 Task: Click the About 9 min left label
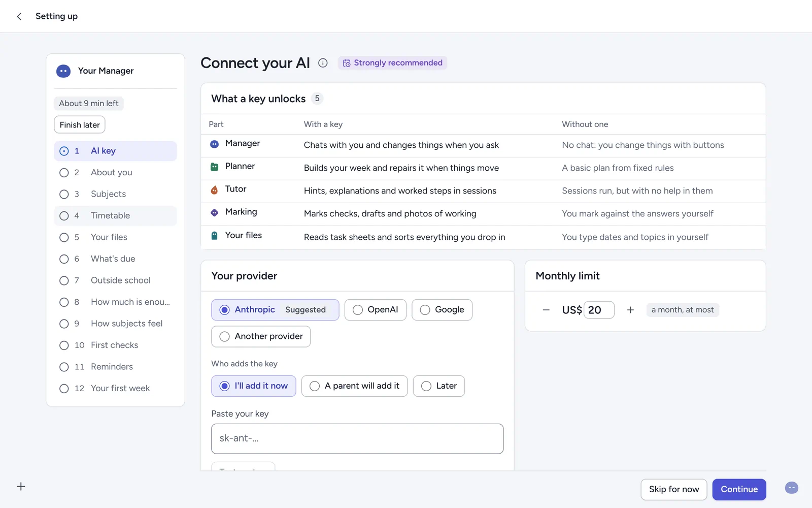point(89,104)
